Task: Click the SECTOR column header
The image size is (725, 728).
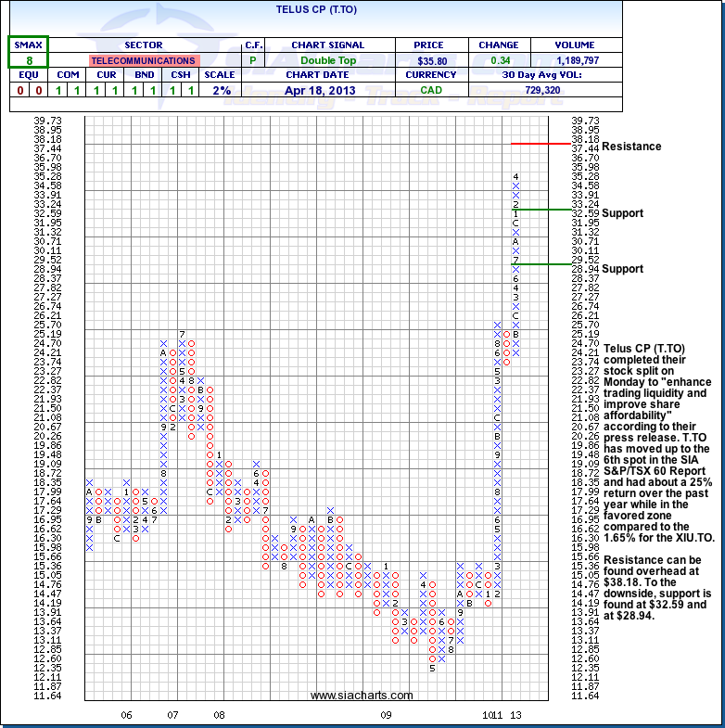Action: coord(144,45)
